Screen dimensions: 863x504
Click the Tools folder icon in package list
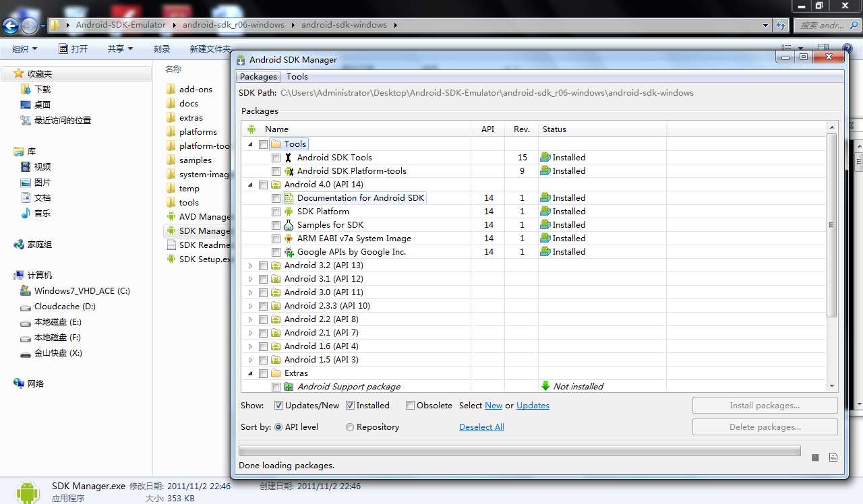pyautogui.click(x=276, y=144)
